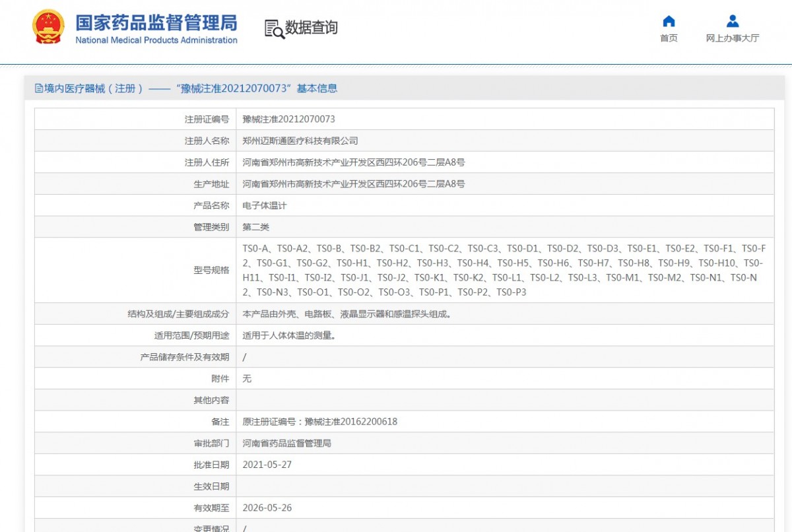Screen dimensions: 792x532
Task: Select the 产品名称 label cell
Action: coord(135,206)
